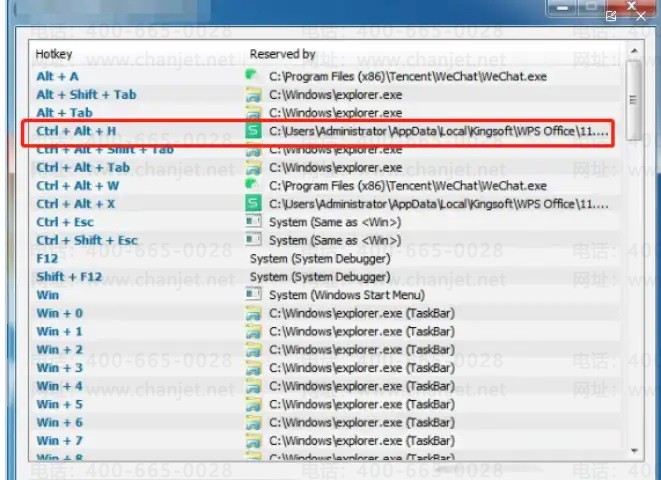
Task: Click Kingsoft WPS Office path in Ctrl + Alt + X row
Action: [x=438, y=204]
